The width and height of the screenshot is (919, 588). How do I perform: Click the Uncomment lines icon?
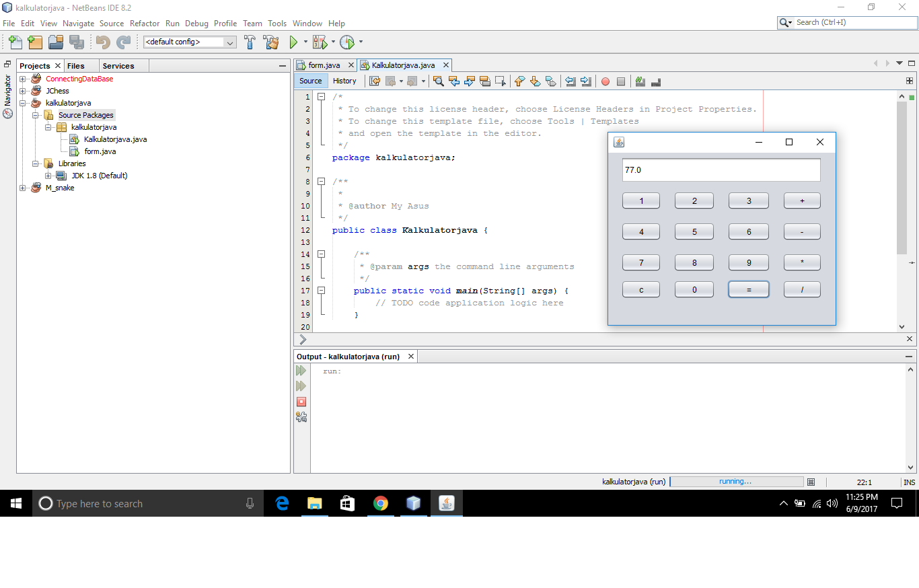pyautogui.click(x=656, y=81)
